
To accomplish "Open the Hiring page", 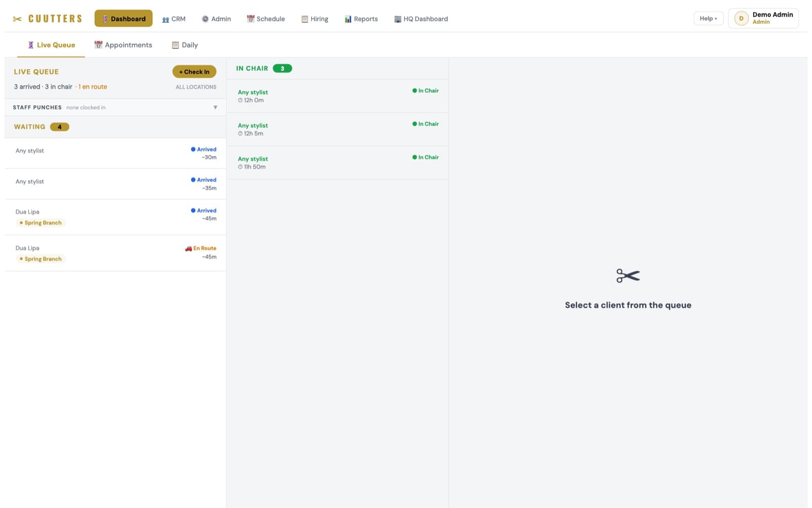I will tap(315, 19).
